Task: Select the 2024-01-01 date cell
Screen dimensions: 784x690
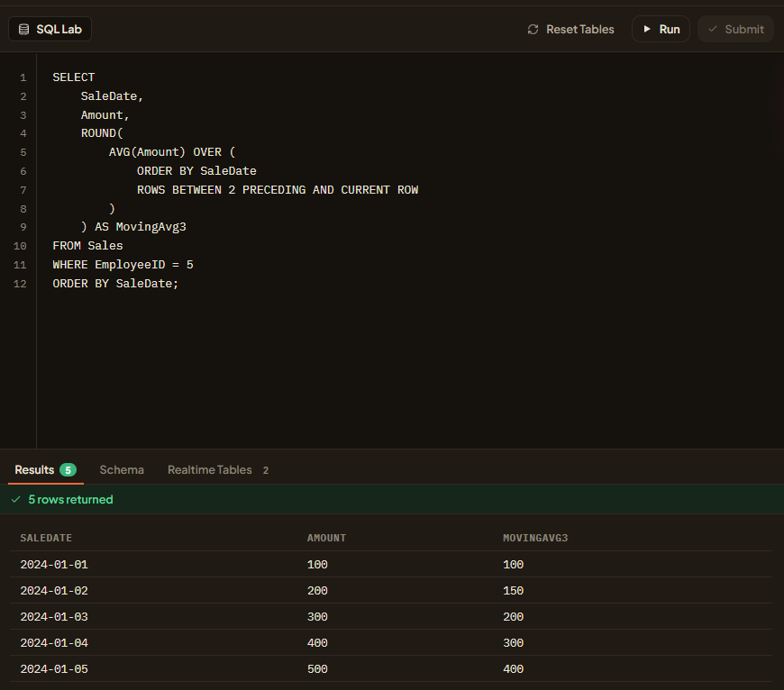Action: [x=54, y=565]
